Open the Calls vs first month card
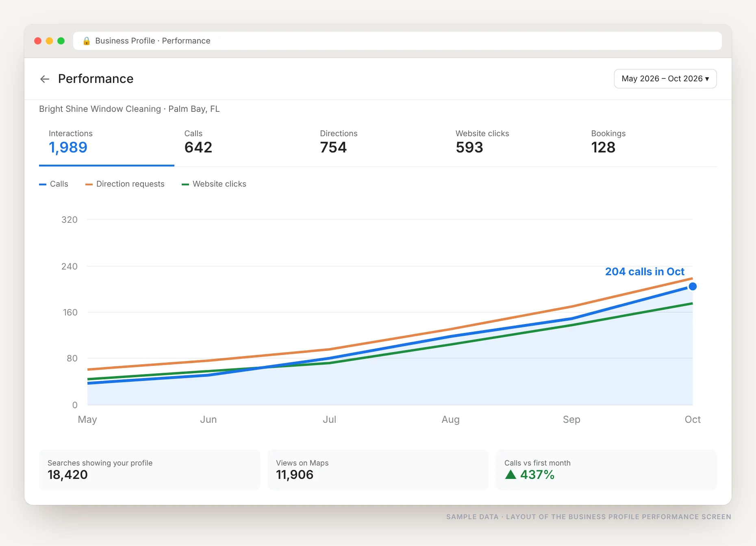This screenshot has width=756, height=546. pyautogui.click(x=606, y=470)
